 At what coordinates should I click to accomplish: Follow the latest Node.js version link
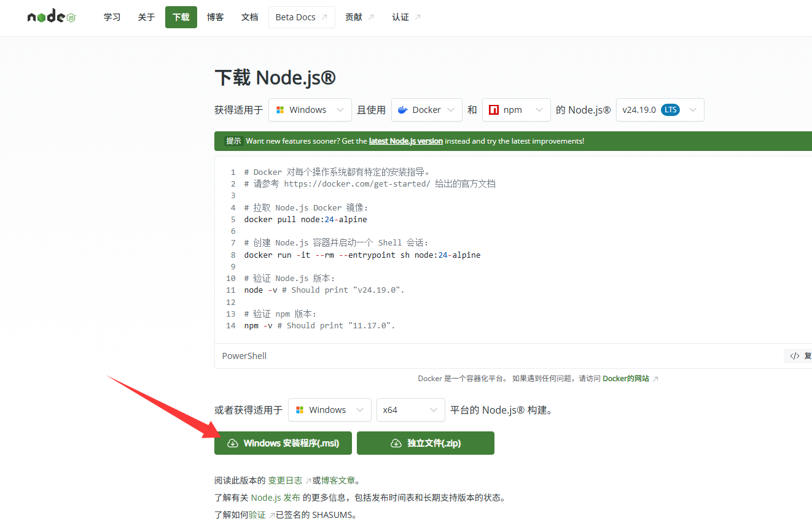coord(406,141)
